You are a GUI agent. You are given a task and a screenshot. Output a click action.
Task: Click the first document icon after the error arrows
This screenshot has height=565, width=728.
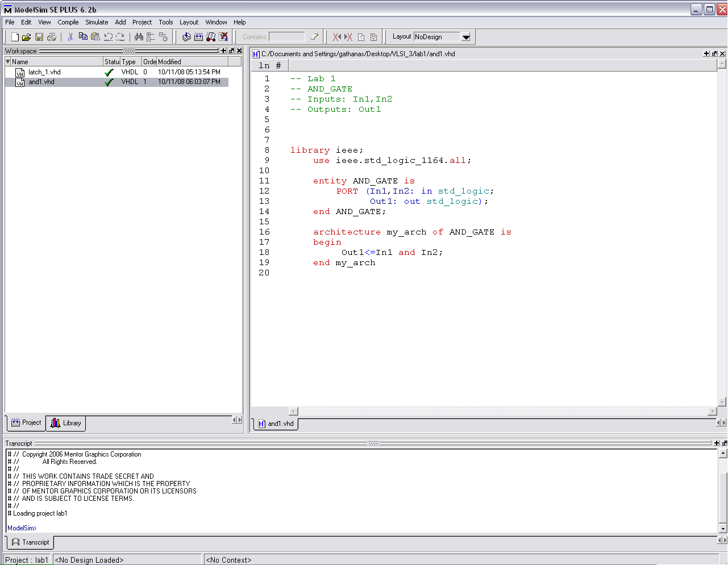pyautogui.click(x=361, y=37)
